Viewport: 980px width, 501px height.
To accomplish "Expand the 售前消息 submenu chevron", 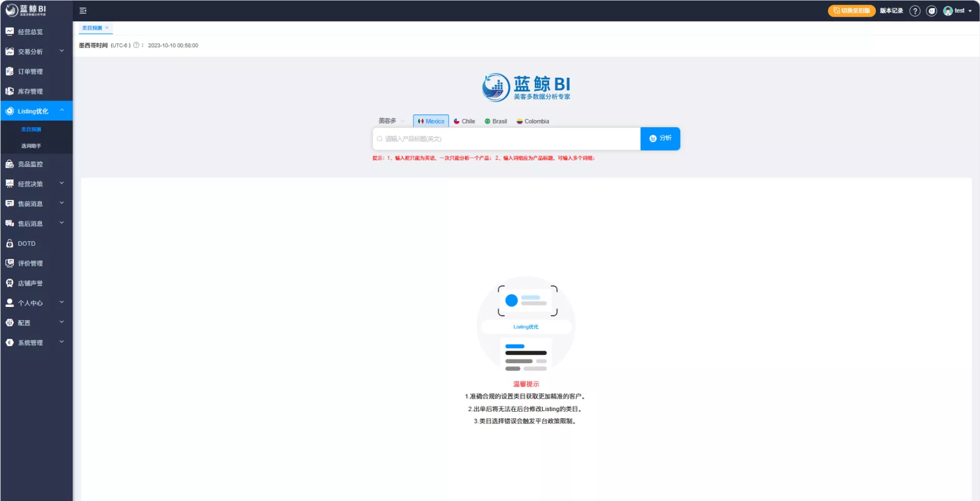I will (x=62, y=203).
